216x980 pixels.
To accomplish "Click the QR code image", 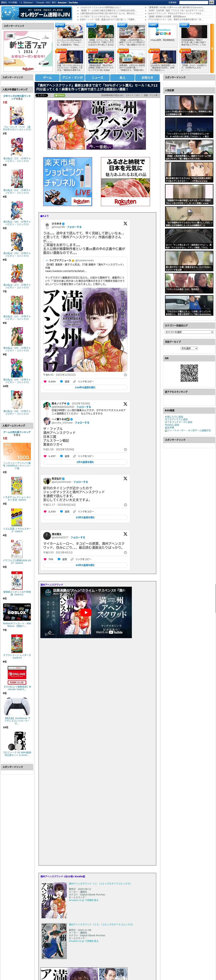I will pos(189,373).
